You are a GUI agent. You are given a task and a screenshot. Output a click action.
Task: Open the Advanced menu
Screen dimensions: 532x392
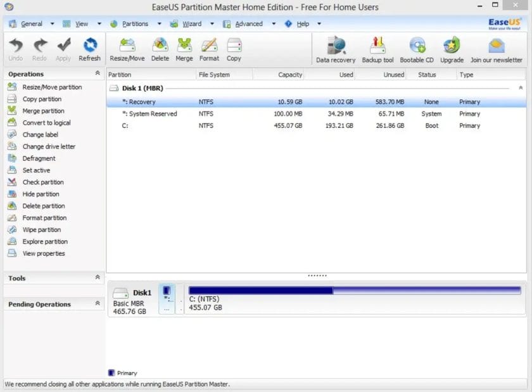(248, 23)
